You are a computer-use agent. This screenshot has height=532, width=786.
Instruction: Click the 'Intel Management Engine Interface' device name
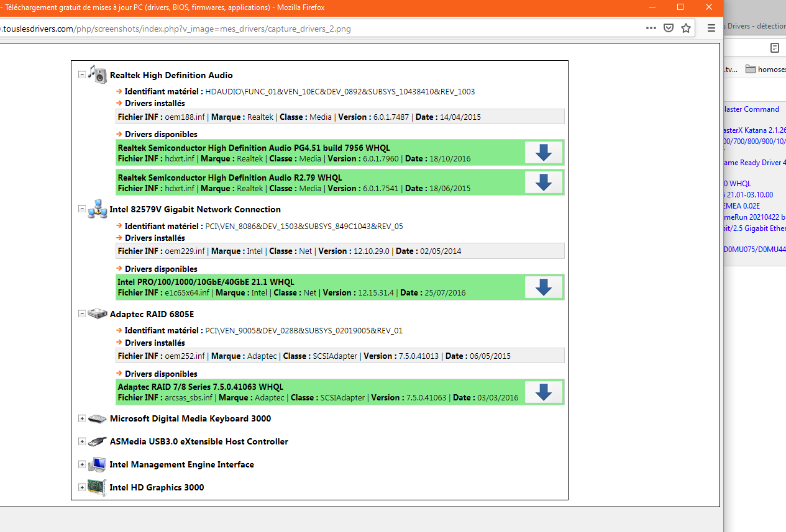[x=181, y=465]
